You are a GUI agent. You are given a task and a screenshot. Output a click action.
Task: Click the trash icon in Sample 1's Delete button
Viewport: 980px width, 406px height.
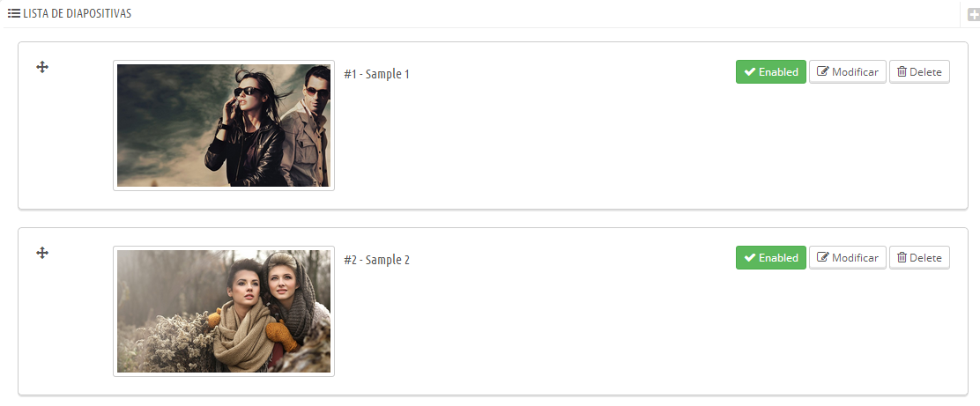(902, 72)
